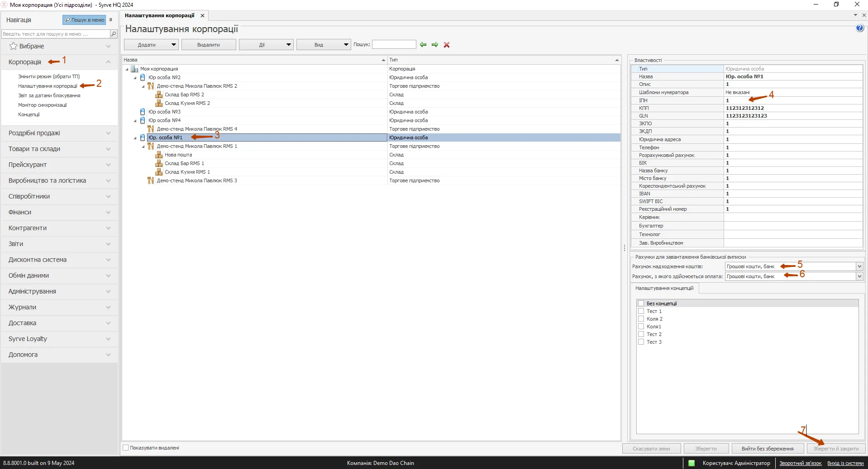This screenshot has width=868, height=469.
Task: Click the pin icon in Navigation header
Action: (x=111, y=20)
